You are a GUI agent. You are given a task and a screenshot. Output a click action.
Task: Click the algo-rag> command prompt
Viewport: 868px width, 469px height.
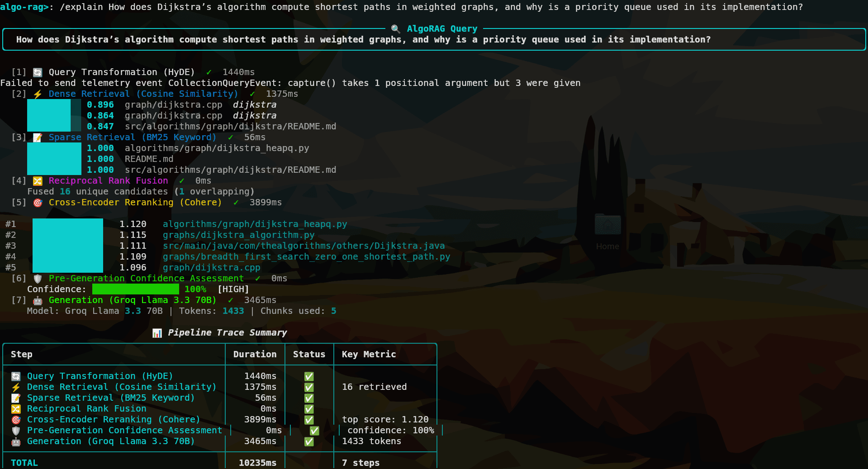click(x=24, y=7)
